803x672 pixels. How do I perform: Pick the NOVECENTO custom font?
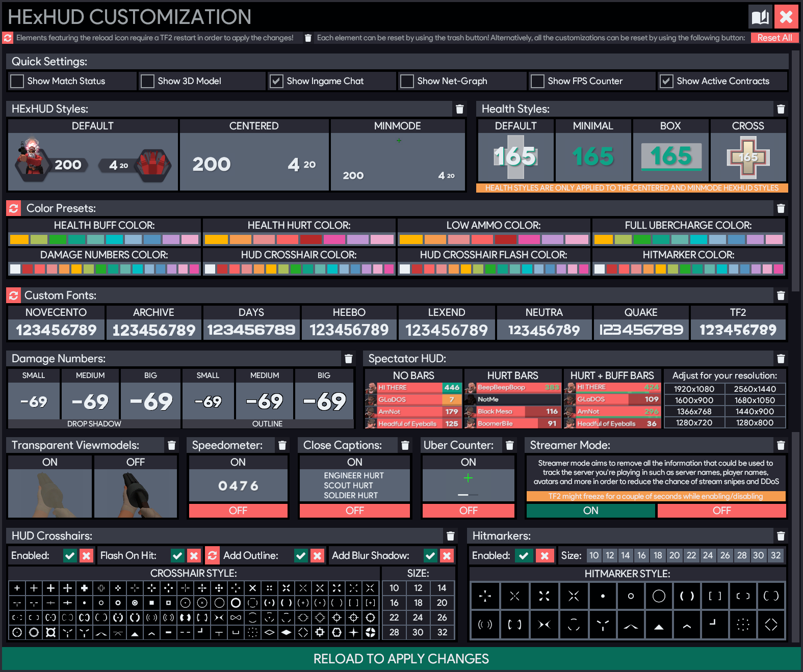click(x=56, y=322)
